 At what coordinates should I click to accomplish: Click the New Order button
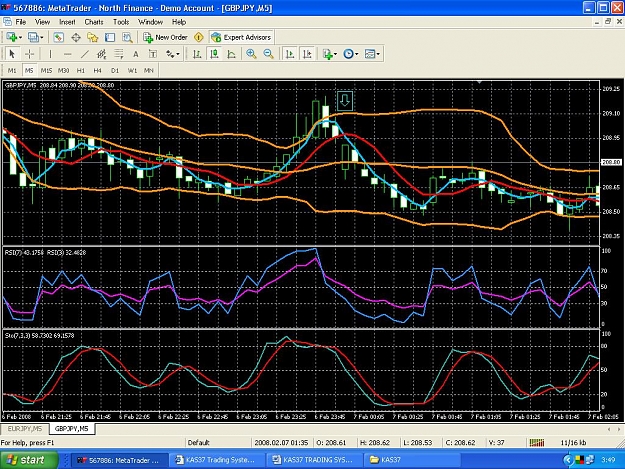point(165,37)
